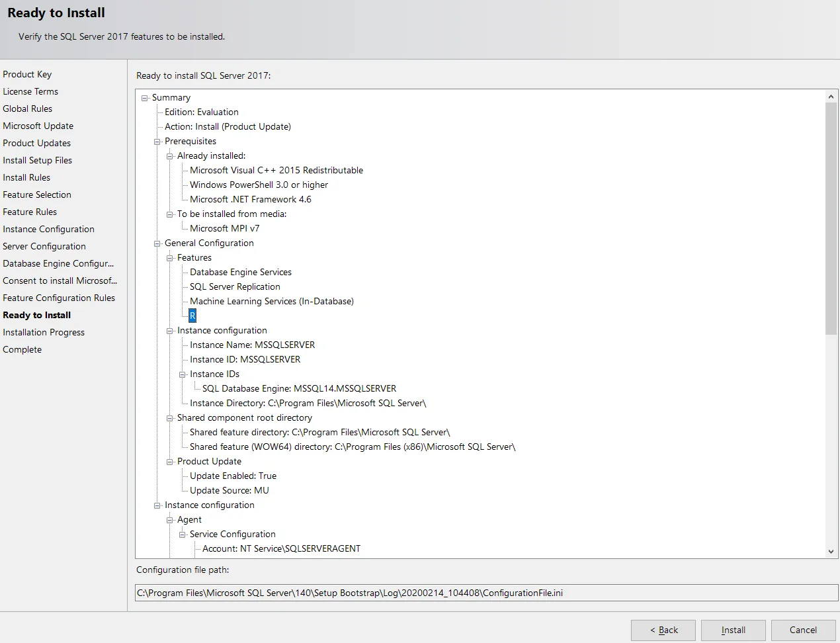Select Install Setup Files step in sidebar

(37, 160)
